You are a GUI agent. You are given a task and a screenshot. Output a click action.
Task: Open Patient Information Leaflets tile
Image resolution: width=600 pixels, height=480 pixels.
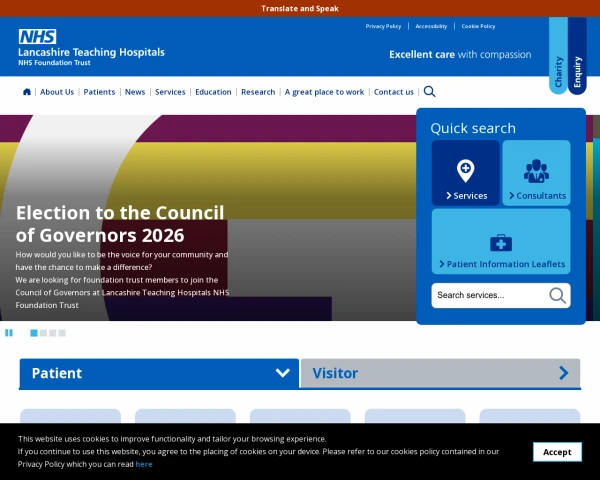click(501, 241)
